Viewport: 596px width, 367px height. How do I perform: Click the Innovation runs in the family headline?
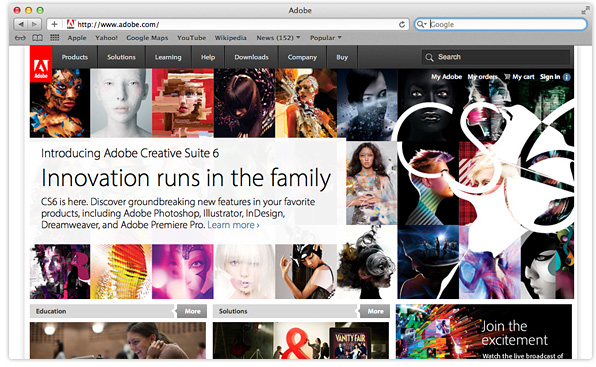click(x=186, y=178)
